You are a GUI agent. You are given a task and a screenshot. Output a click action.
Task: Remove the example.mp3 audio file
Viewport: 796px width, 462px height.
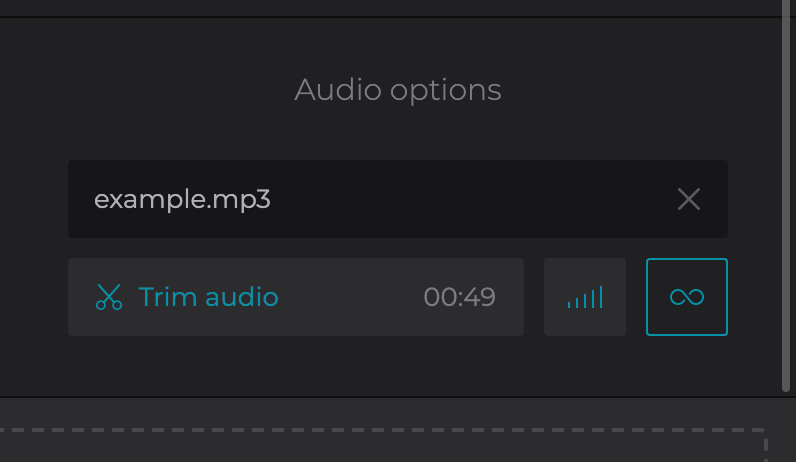(688, 199)
